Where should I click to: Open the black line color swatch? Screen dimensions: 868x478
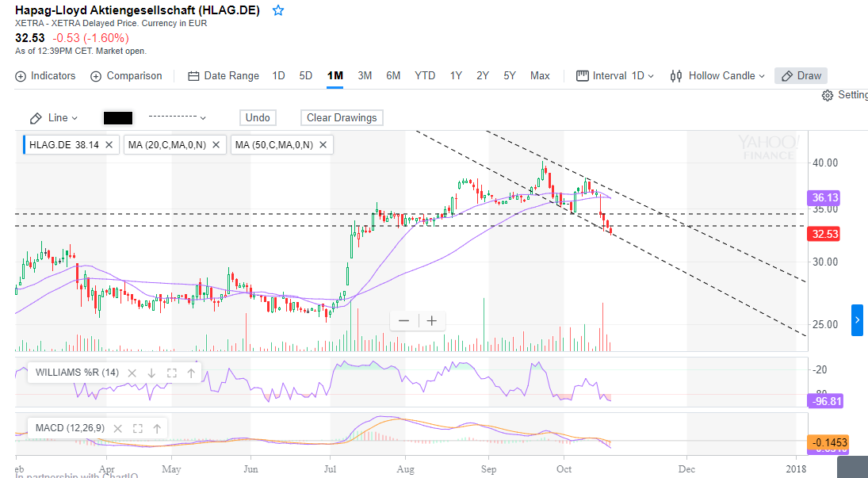click(118, 118)
